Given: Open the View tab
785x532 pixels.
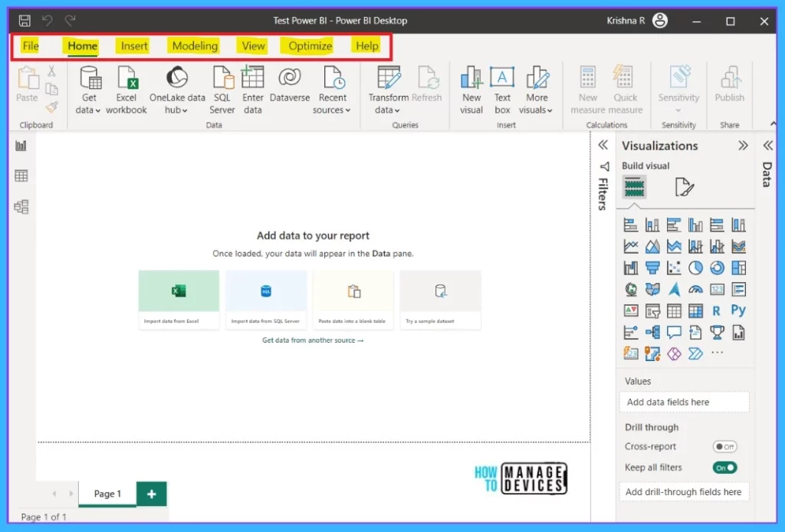Looking at the screenshot, I should click(253, 46).
